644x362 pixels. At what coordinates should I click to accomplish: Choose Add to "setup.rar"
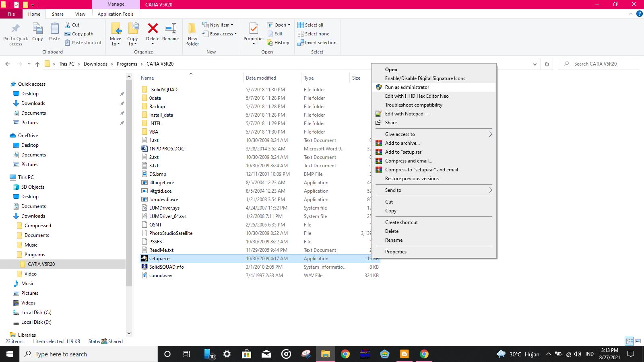click(x=434, y=152)
